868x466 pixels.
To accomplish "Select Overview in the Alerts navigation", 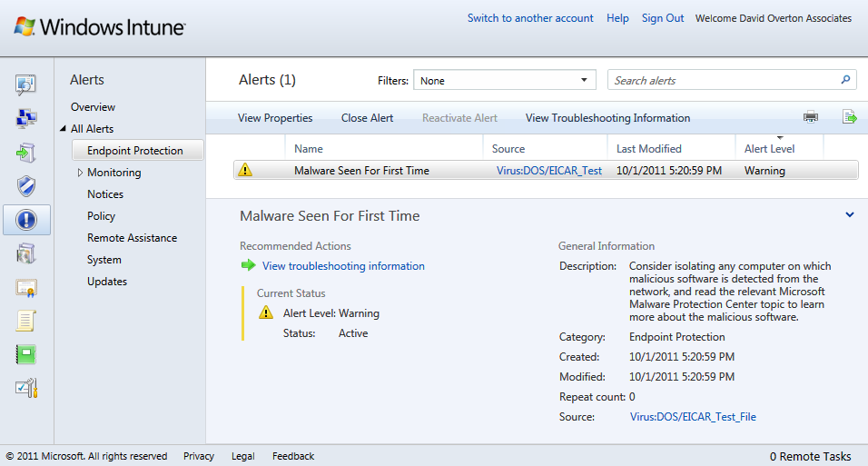I will click(93, 107).
